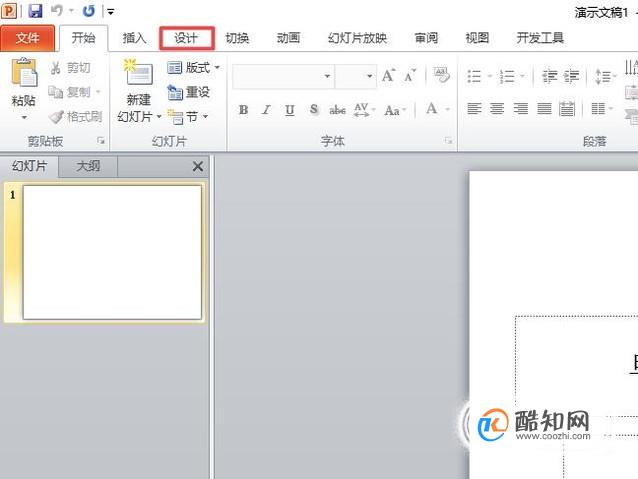Click the Increase Font Size icon

(x=388, y=75)
